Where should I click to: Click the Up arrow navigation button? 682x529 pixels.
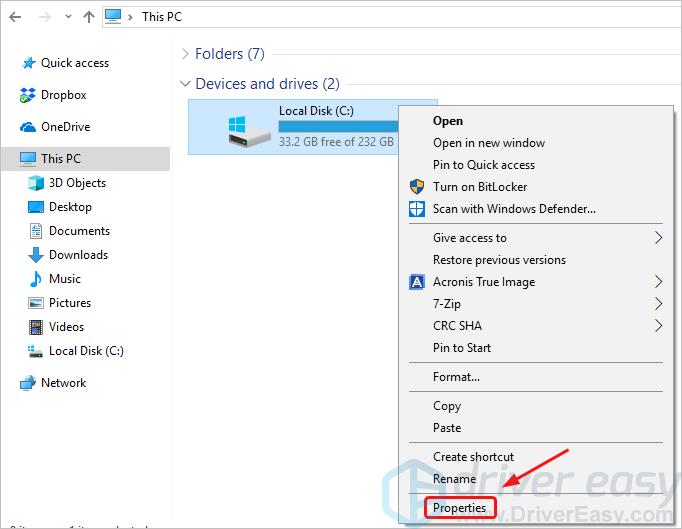tap(88, 17)
